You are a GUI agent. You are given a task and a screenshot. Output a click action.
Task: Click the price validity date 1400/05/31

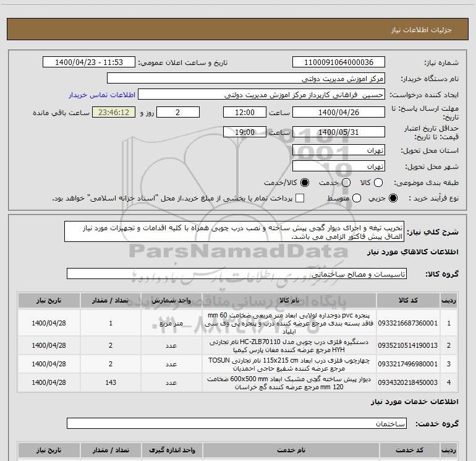point(339,132)
